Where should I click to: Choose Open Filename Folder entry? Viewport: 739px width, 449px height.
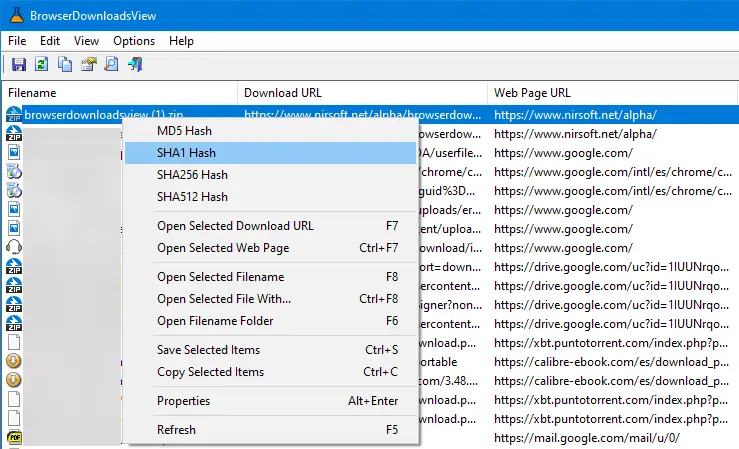coord(215,321)
